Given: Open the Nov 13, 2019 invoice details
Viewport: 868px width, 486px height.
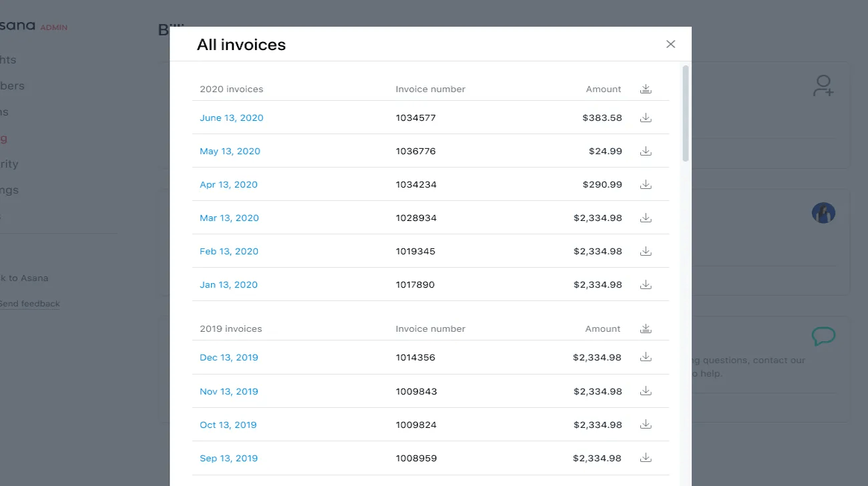Looking at the screenshot, I should click(x=228, y=391).
